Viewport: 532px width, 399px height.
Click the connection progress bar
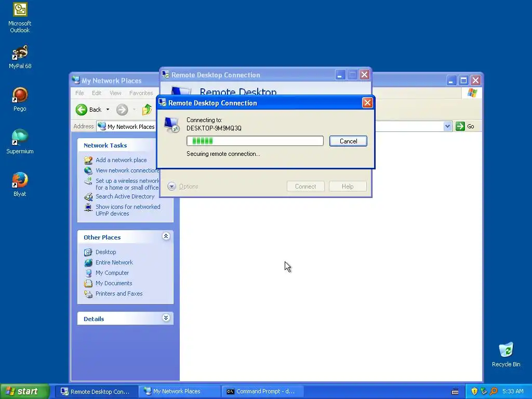[x=255, y=141]
